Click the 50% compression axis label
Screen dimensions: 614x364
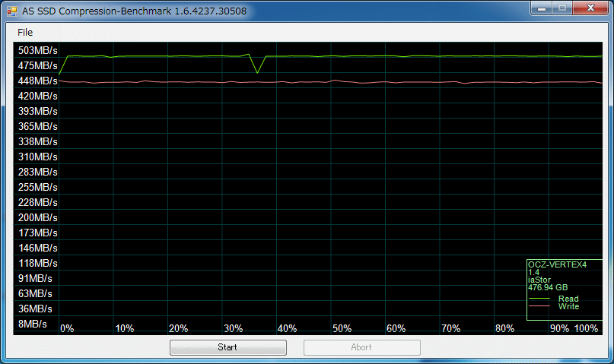[342, 328]
